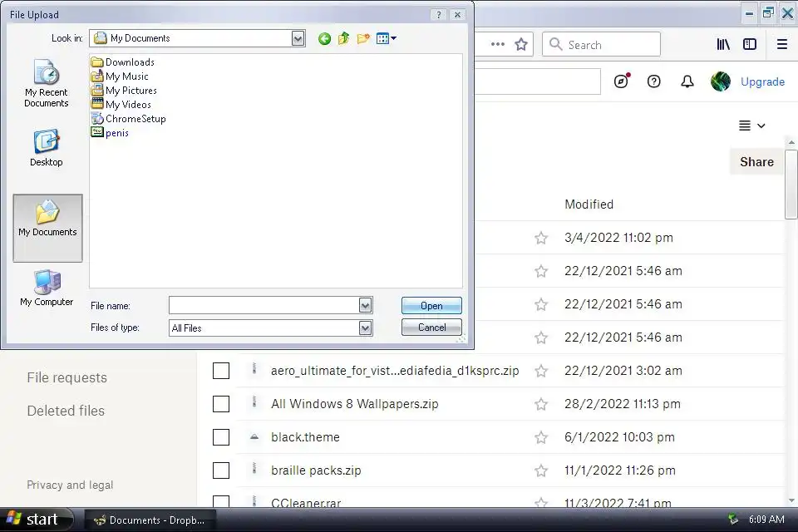Star the black.theme file
Screen dimensions: 798x532
pos(541,437)
